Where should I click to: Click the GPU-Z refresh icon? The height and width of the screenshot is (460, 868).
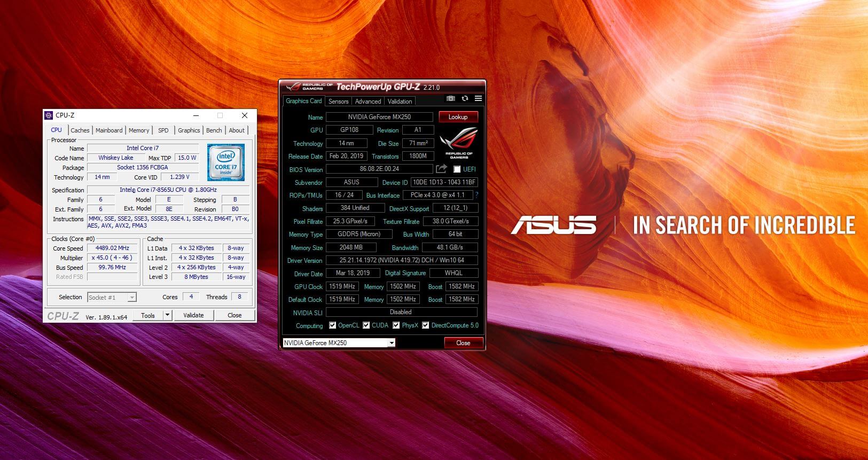pos(465,99)
